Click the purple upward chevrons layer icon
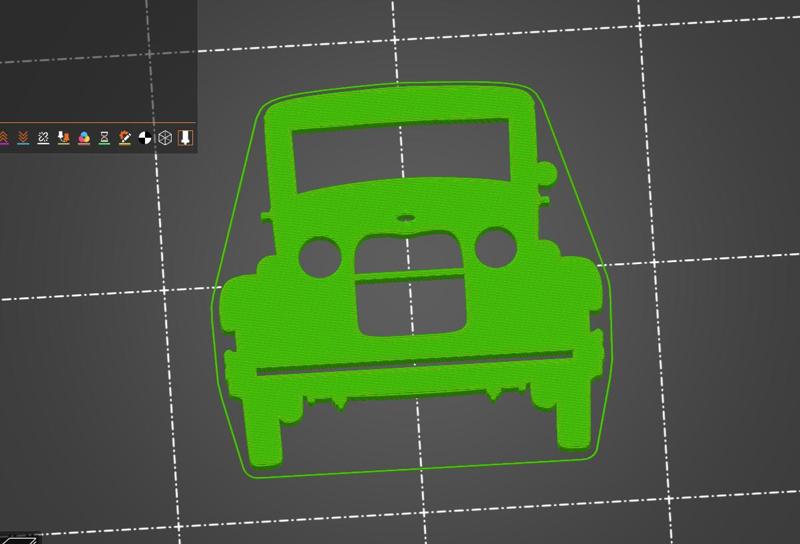 [4, 137]
